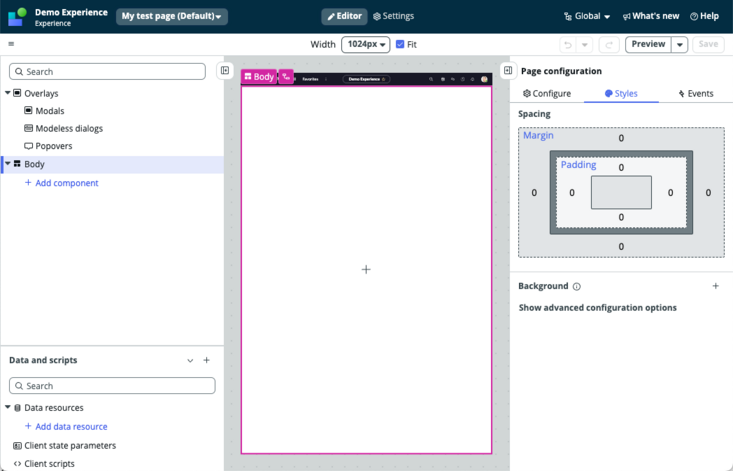Open the hamburger menu below the logo
Viewport: 733px width, 471px height.
(x=11, y=44)
